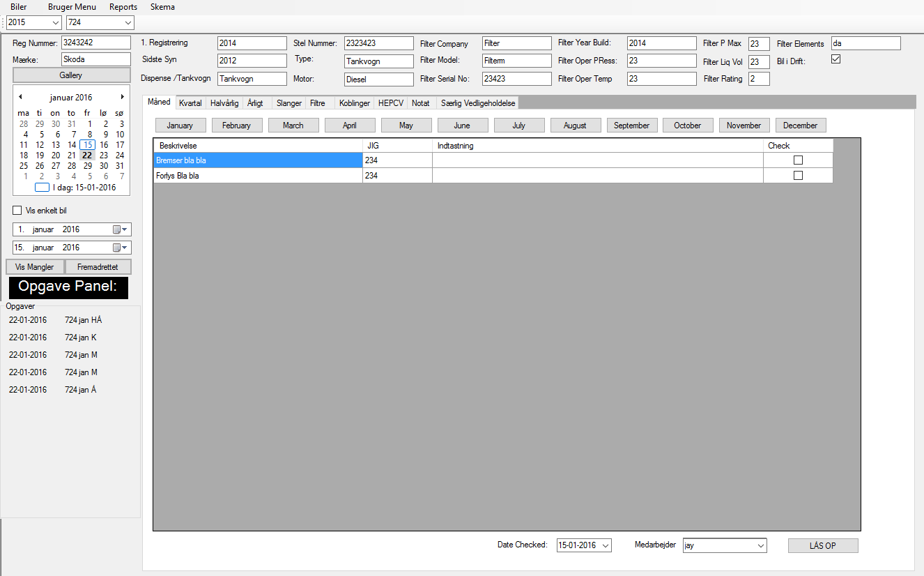The image size is (924, 576).
Task: Select the October month button
Action: tap(688, 126)
